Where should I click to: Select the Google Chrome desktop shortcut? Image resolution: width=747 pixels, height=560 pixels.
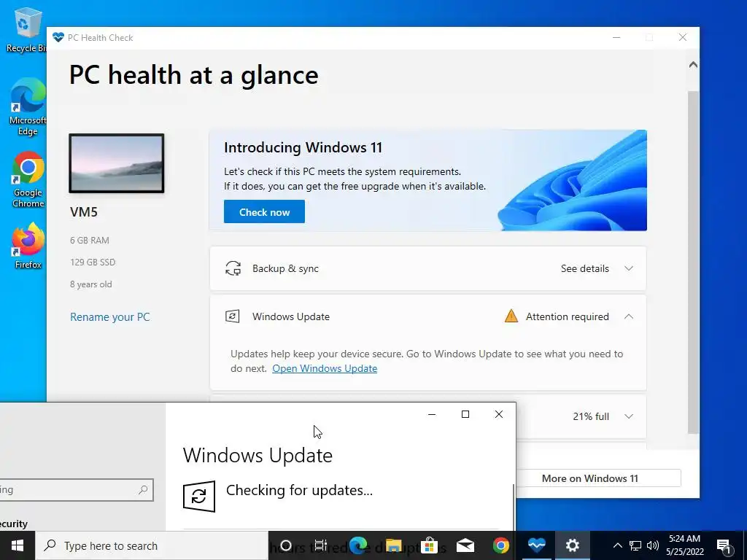pos(28,179)
